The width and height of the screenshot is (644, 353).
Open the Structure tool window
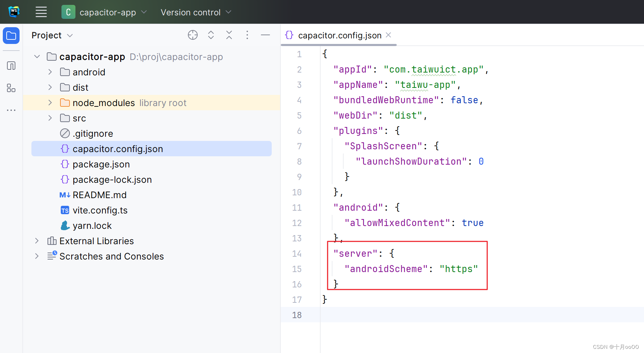(11, 88)
